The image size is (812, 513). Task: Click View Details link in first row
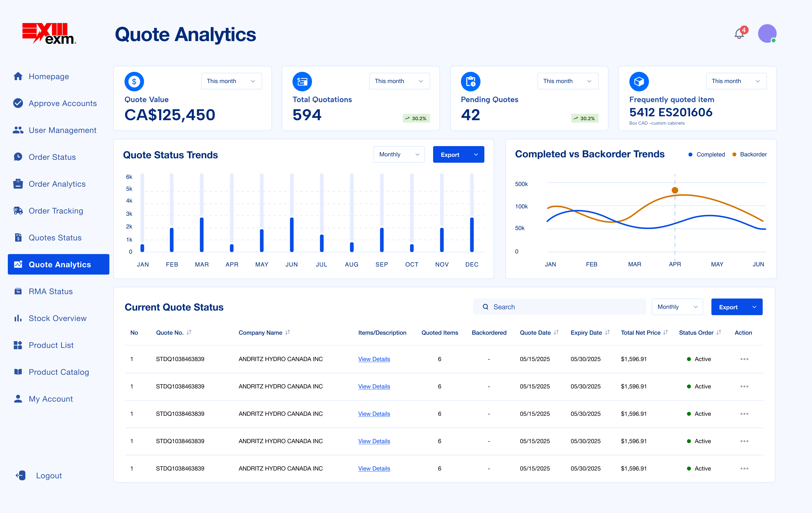(374, 359)
